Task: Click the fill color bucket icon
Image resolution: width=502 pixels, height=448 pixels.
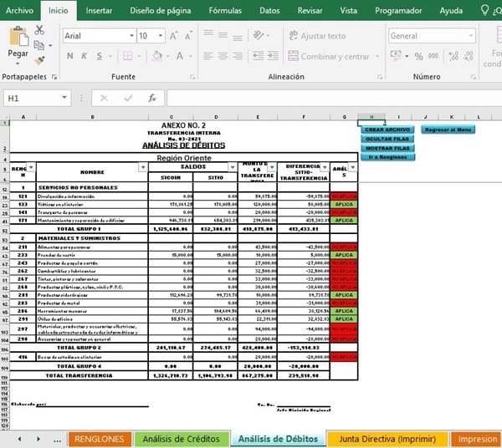Action: coord(158,56)
